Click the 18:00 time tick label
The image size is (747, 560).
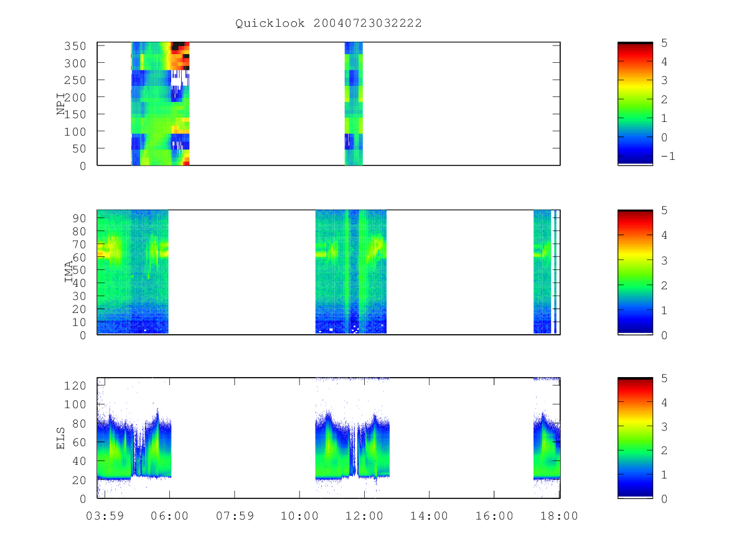(x=559, y=515)
